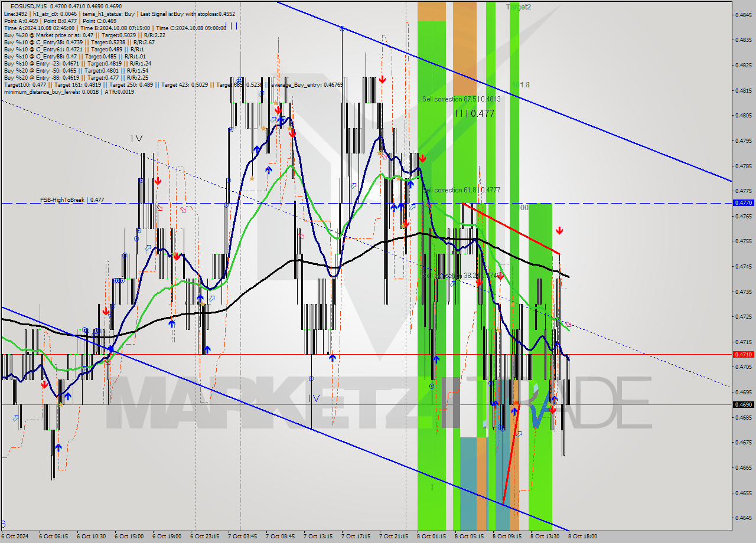Screen dimensions: 756x543
Task: Click the '7 Oct 17:15' time axis label
Action: [x=356, y=537]
